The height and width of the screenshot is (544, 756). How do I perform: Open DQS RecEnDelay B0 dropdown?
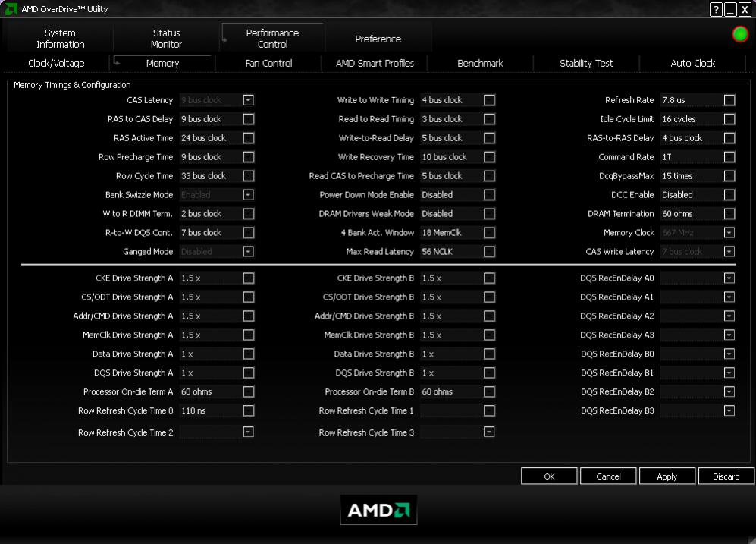[729, 354]
